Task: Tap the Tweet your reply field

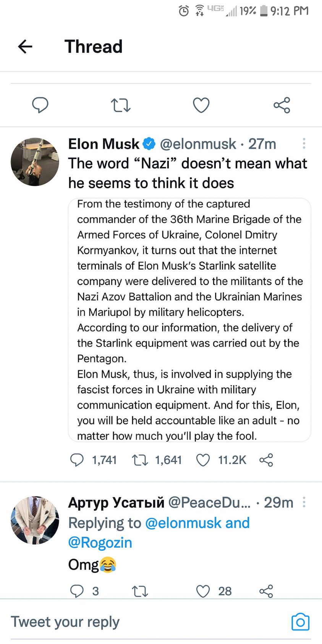Action: pyautogui.click(x=115, y=622)
